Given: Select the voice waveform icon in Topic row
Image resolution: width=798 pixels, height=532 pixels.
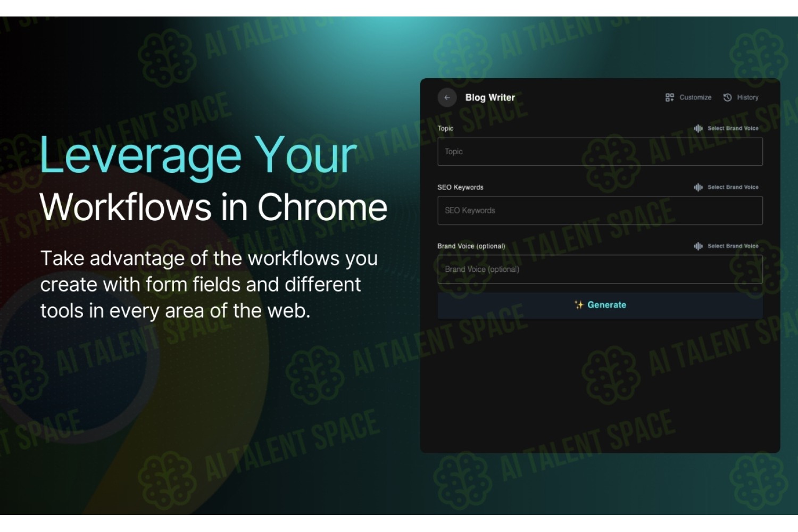Looking at the screenshot, I should (698, 128).
